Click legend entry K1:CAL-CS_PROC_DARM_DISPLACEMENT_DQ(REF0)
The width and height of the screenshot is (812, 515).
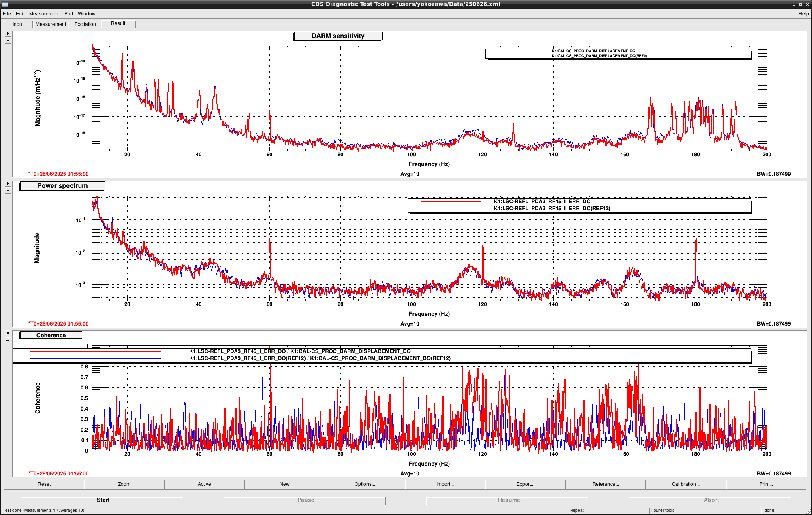[x=599, y=56]
